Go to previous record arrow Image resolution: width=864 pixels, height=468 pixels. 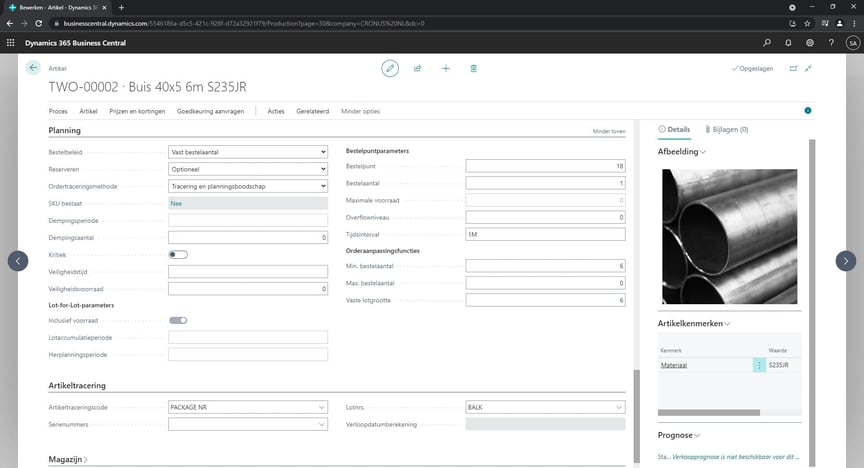(x=18, y=261)
